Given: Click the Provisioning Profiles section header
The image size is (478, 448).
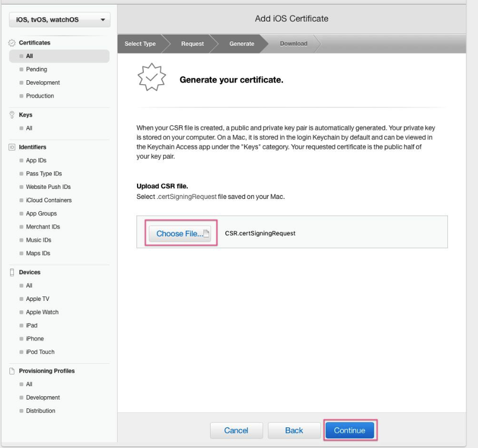Looking at the screenshot, I should click(x=47, y=371).
